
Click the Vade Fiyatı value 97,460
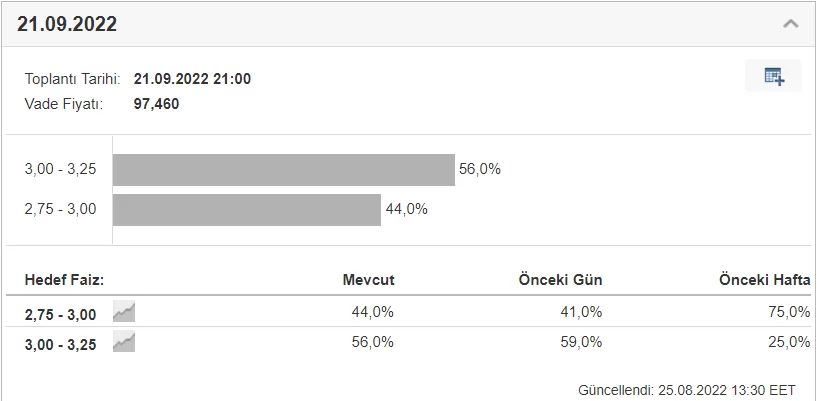click(x=156, y=103)
